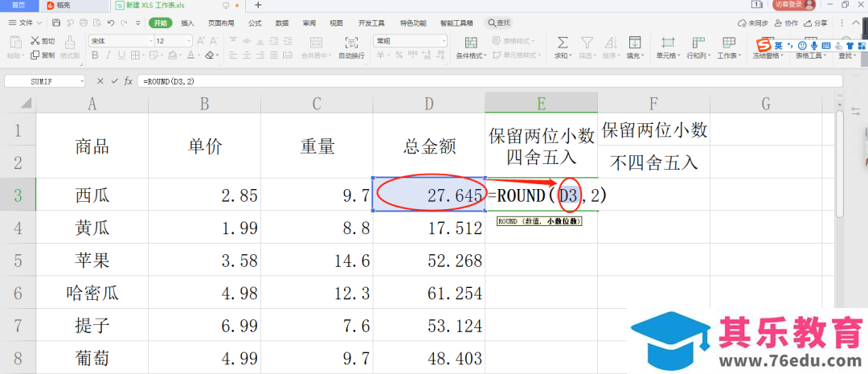Click the font color A swatch
Screen dimensions: 868x374
pos(190,55)
